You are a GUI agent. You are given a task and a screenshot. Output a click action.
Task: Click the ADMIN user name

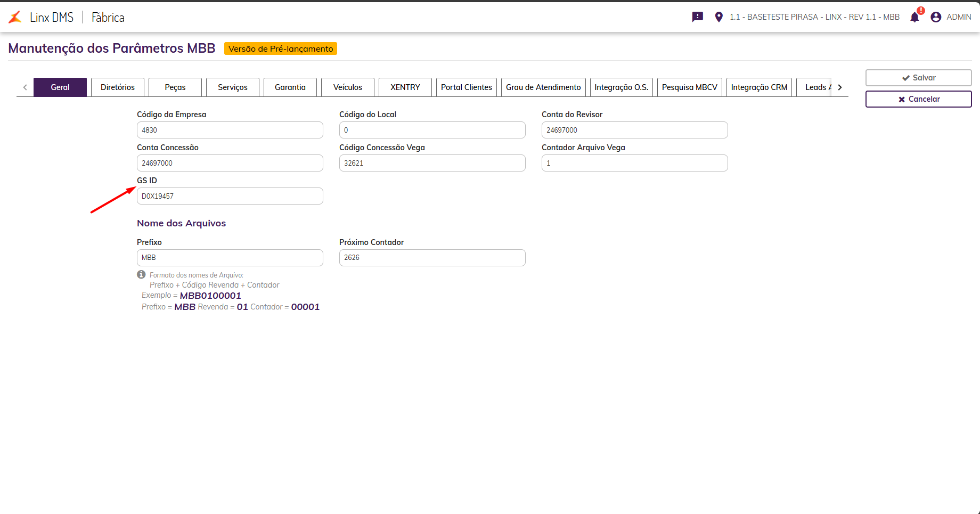point(959,17)
